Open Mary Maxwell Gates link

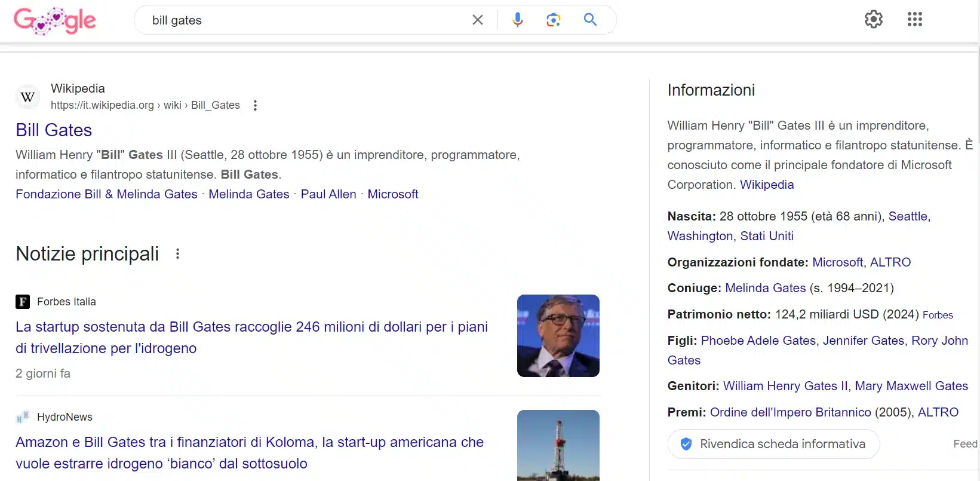tap(911, 386)
